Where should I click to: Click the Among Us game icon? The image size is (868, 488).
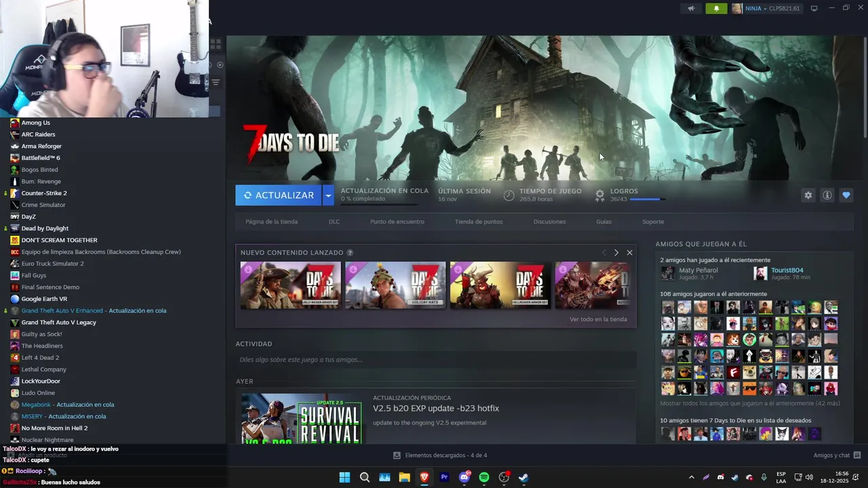pos(15,123)
